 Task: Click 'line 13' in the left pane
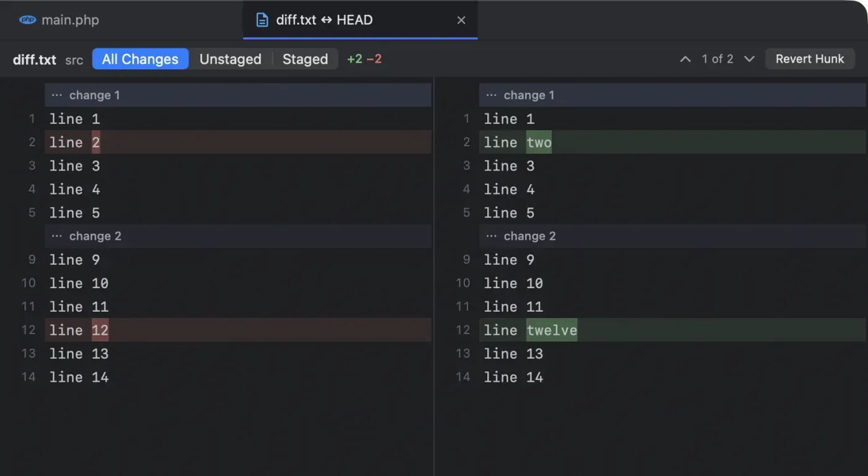tap(79, 354)
